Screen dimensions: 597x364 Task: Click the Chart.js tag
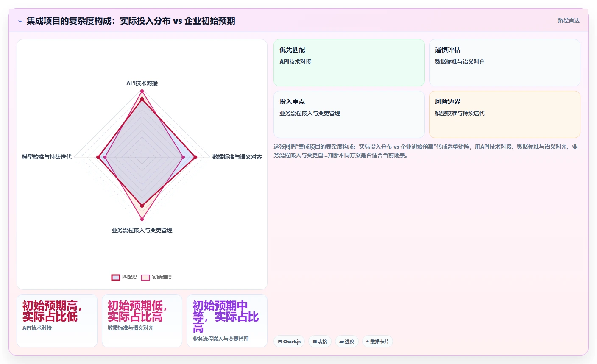tap(289, 342)
